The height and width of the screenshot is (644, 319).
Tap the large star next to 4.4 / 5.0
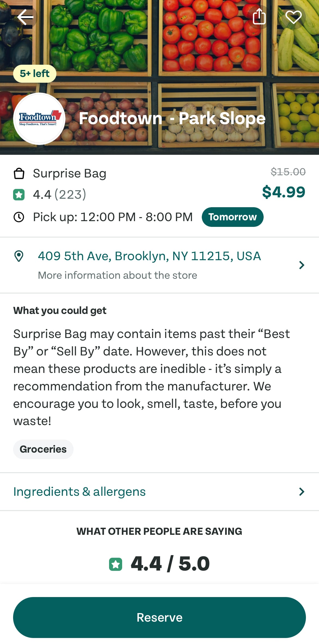click(x=116, y=564)
